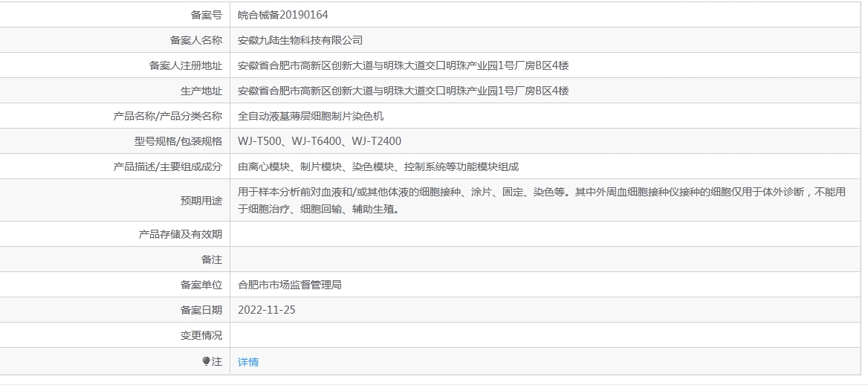This screenshot has height=391, width=868.
Task: Click the 型号规格/包装规格 label
Action: [178, 141]
